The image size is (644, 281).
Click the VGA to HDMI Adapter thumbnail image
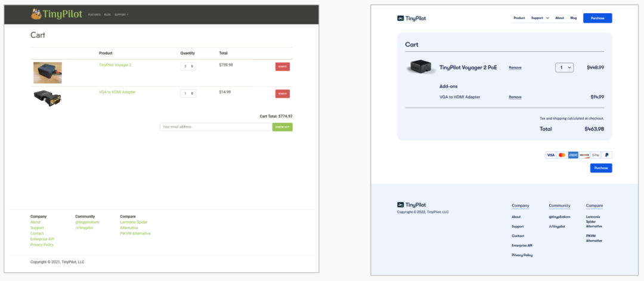pyautogui.click(x=47, y=97)
